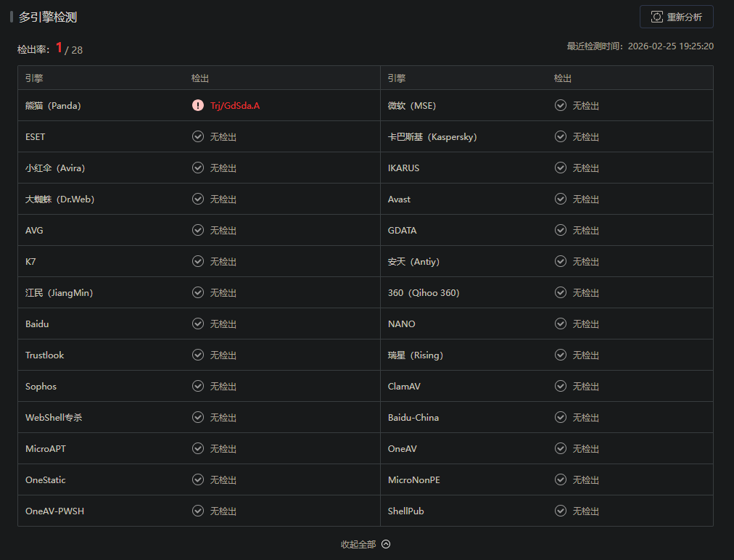The image size is (734, 560).
Task: Click the checkmark icon in Avast row
Action: click(561, 199)
